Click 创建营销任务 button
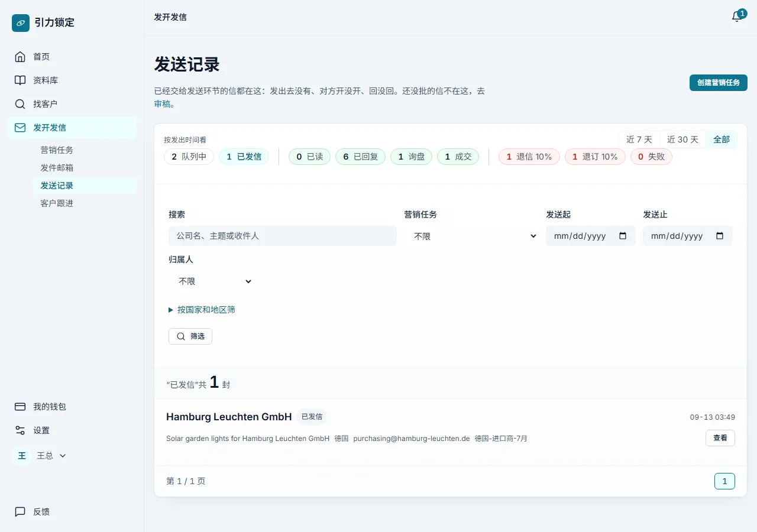The image size is (757, 532). 719,83
